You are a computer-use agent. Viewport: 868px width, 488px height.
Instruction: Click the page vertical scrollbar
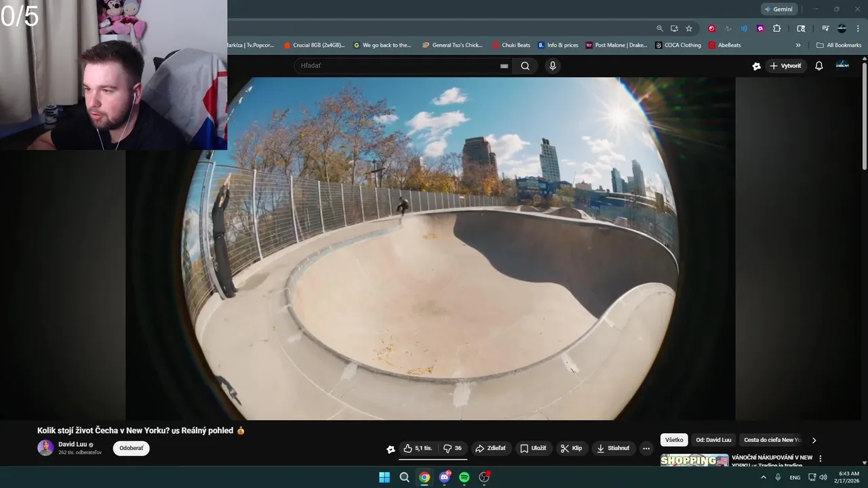(864, 115)
